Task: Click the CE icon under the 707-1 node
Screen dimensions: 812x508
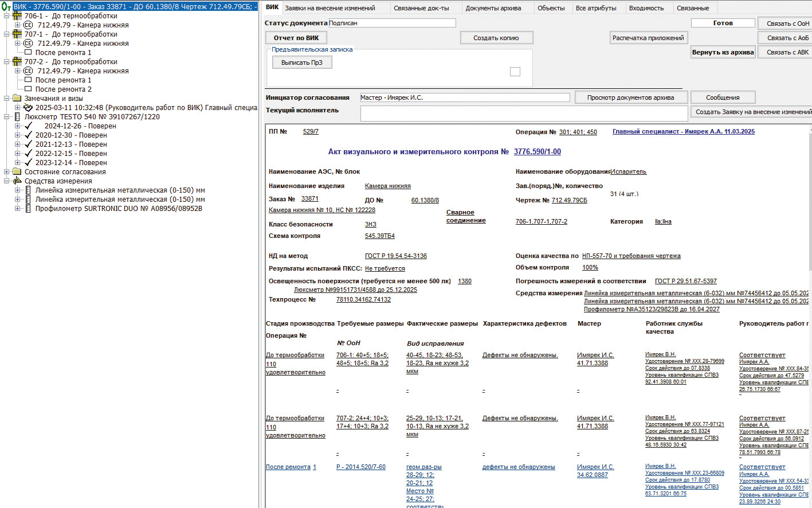Action: coord(28,44)
